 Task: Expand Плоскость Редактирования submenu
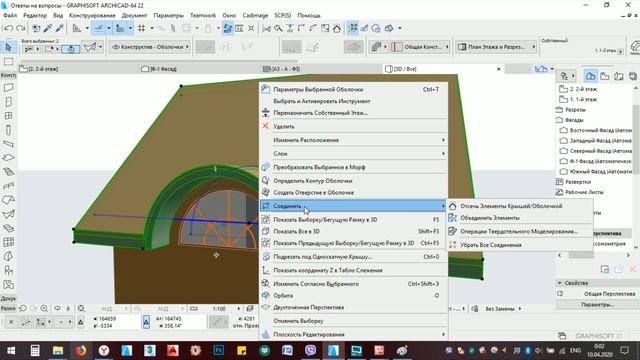pos(354,334)
